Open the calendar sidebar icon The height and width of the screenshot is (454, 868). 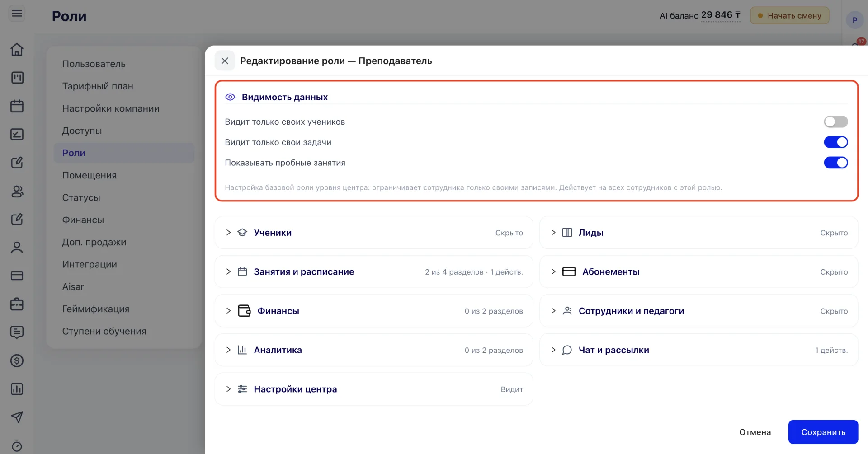coord(17,106)
